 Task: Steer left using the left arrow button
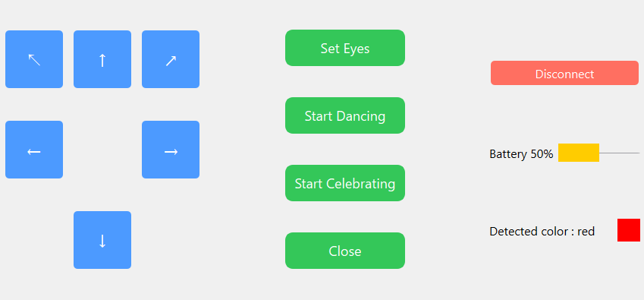[x=34, y=150]
